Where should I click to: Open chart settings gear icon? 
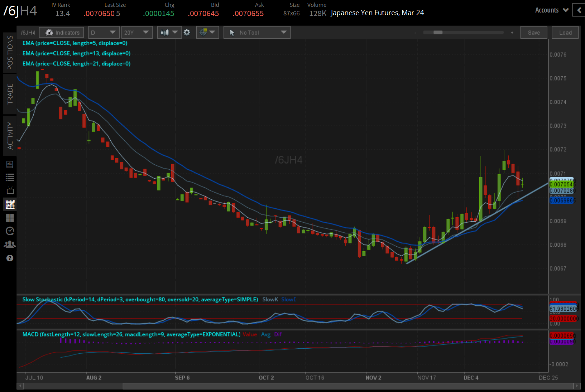click(187, 33)
